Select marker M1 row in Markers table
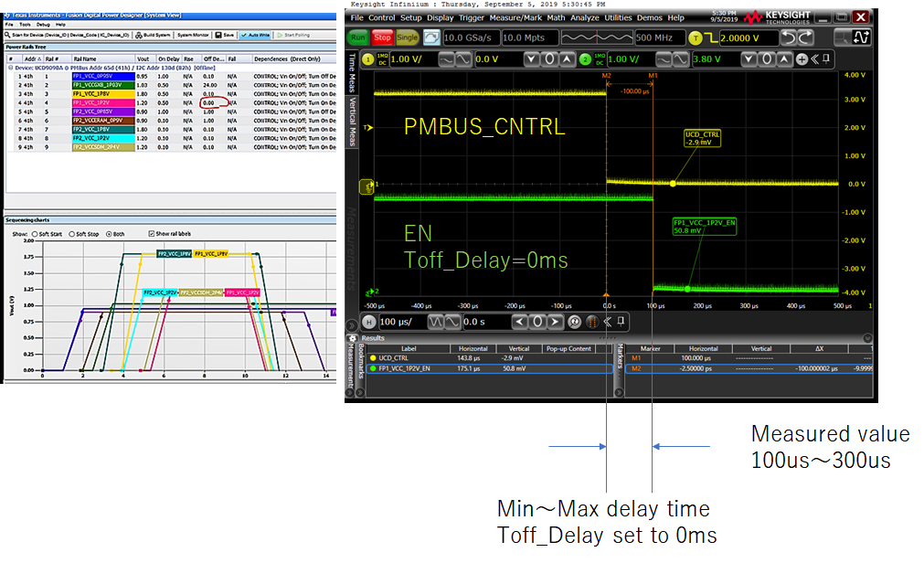The width and height of the screenshot is (924, 563). tap(749, 358)
